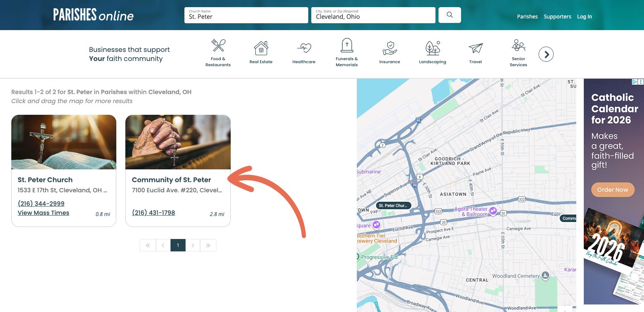Go to the first results page

click(148, 245)
